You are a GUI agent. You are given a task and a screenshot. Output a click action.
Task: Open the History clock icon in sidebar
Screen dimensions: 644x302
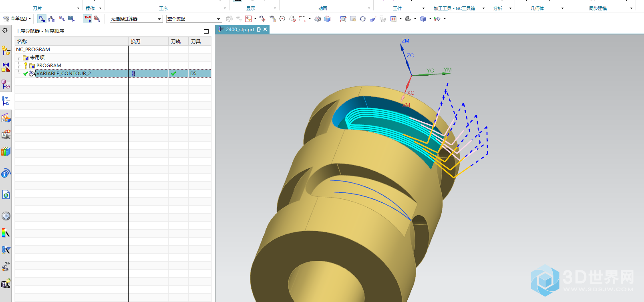pyautogui.click(x=6, y=216)
